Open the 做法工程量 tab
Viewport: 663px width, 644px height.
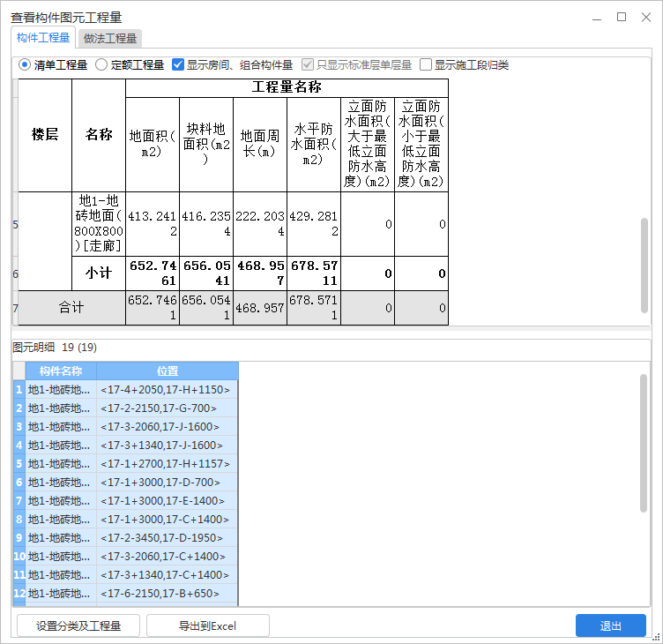110,39
